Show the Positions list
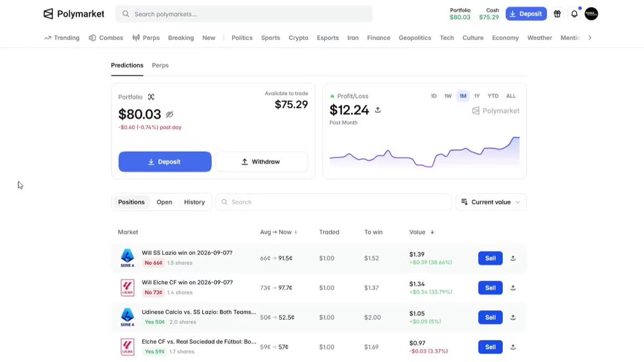This screenshot has width=644, height=362. pos(131,202)
